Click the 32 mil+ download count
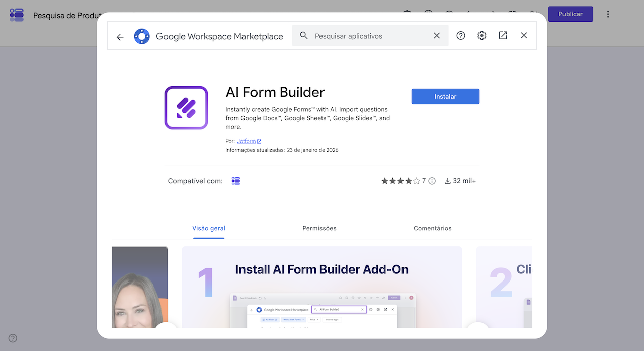644x351 pixels. pyautogui.click(x=464, y=181)
